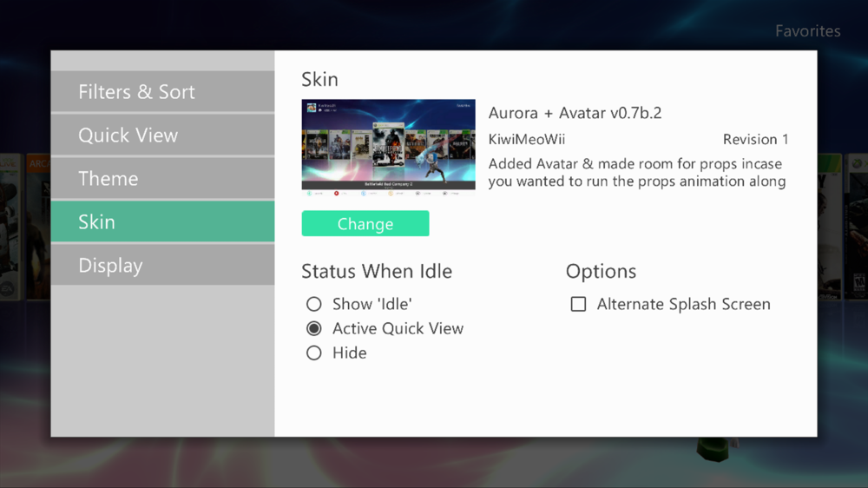The height and width of the screenshot is (488, 868).
Task: Open the Filters & Sort settings tab
Action: pyautogui.click(x=163, y=91)
